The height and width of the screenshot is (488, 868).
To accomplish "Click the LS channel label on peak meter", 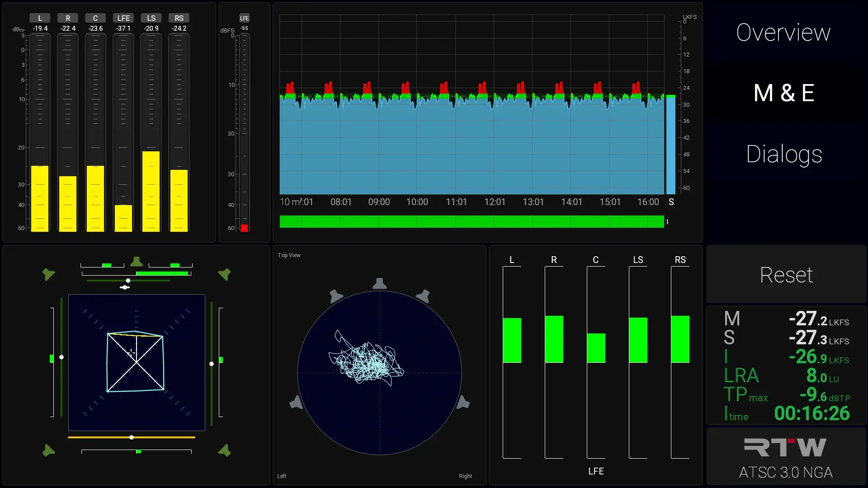I will tap(151, 18).
